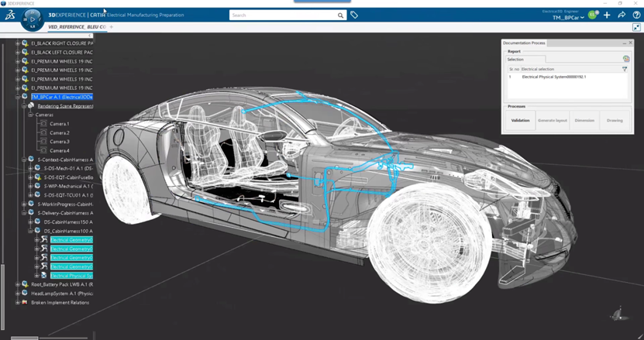Screen dimensions: 644x340
Task: Select the highlighted TM_BPCar A.1 tree item
Action: pos(62,97)
